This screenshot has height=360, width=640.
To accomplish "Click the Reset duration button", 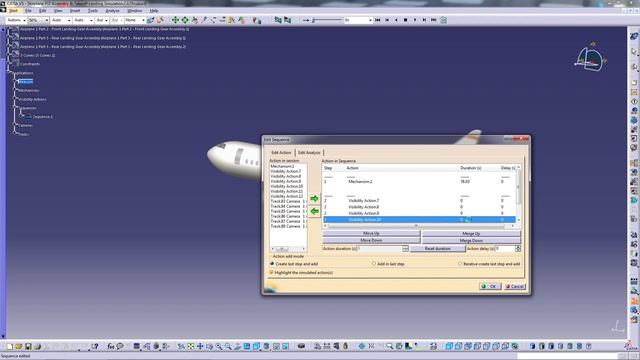I will pyautogui.click(x=437, y=249).
